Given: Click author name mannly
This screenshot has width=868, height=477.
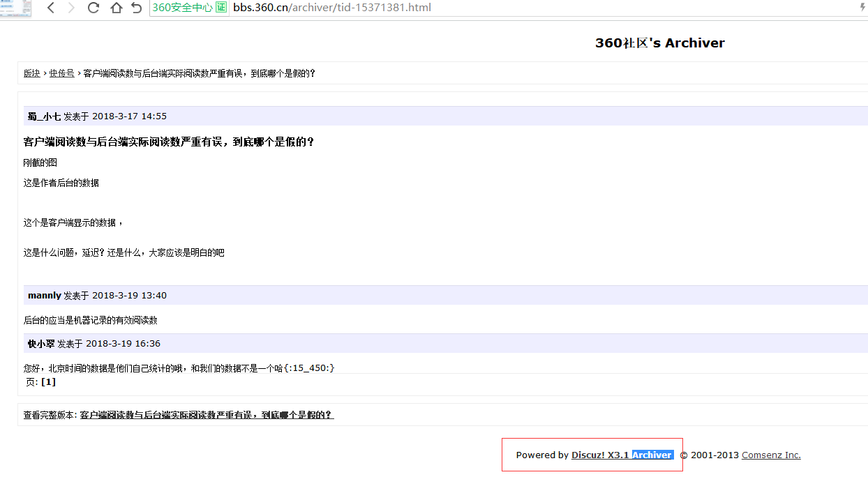Looking at the screenshot, I should click(x=45, y=296).
